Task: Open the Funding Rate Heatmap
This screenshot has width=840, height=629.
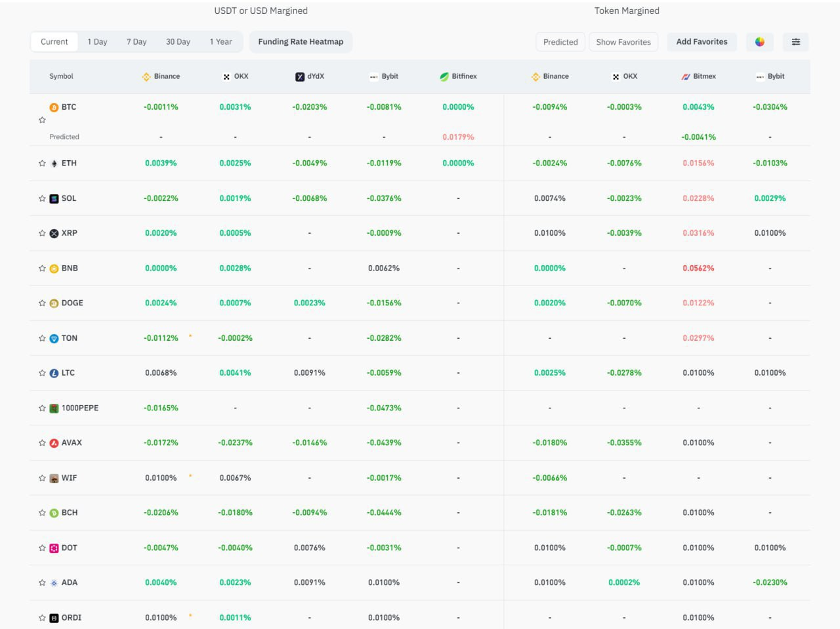Action: (301, 42)
